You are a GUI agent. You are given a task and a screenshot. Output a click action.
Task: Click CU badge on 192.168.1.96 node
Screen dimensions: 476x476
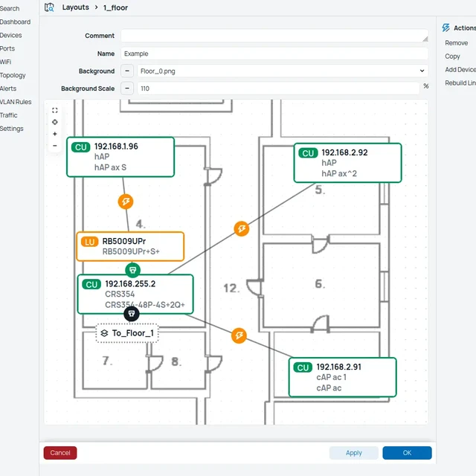tap(81, 147)
